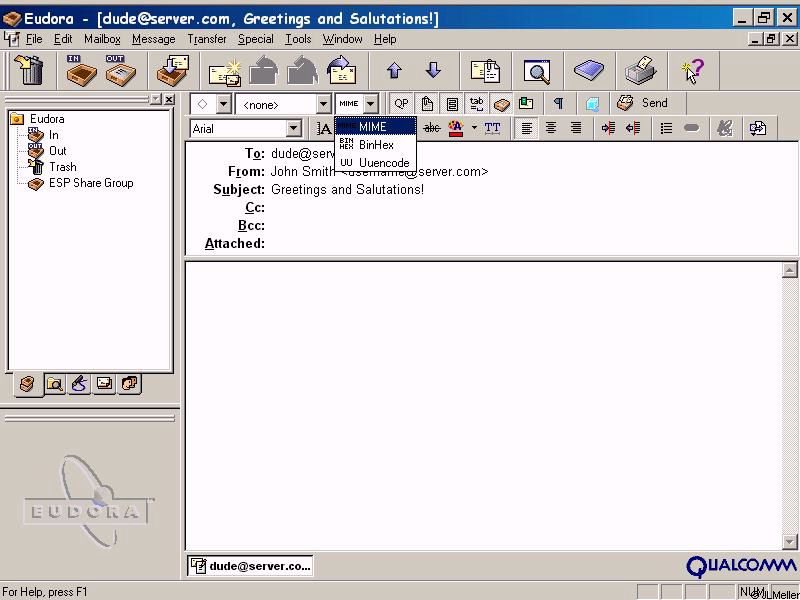
Task: Click the clear formatting icon
Action: pyautogui.click(x=724, y=128)
